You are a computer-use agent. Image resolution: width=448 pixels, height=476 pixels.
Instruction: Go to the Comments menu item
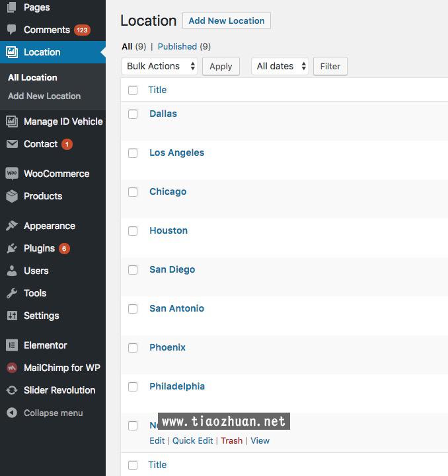(46, 30)
